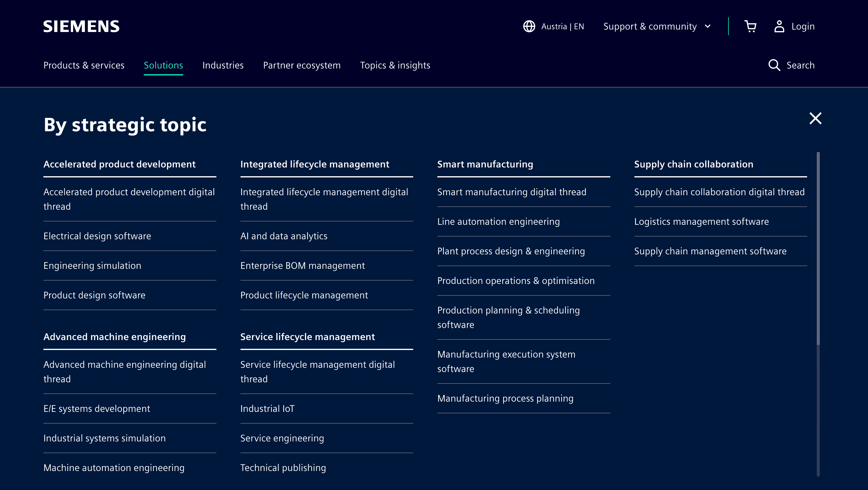The image size is (868, 490).
Task: Go to AI and data analytics
Action: 284,236
